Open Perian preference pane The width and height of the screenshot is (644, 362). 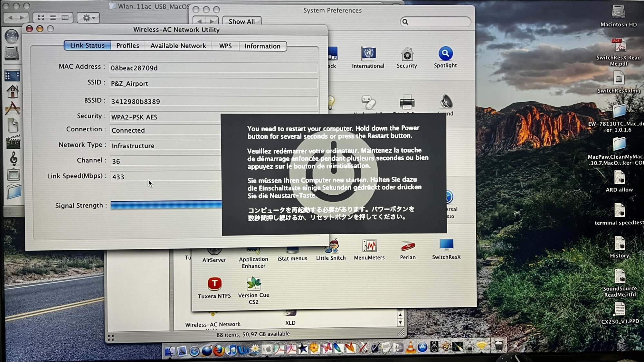[408, 250]
